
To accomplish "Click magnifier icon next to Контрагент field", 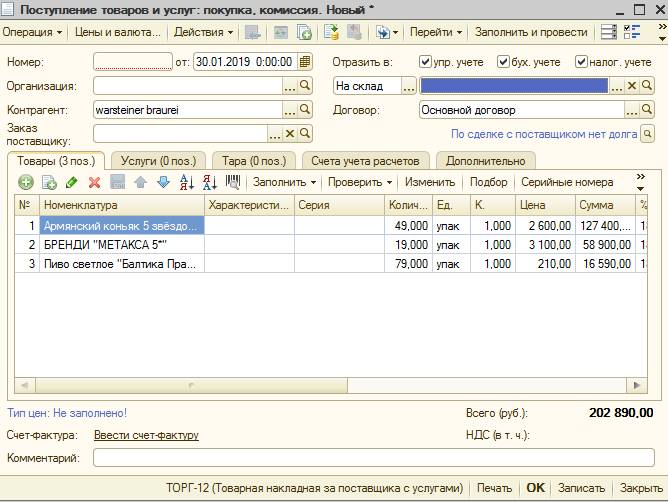I will (x=305, y=110).
